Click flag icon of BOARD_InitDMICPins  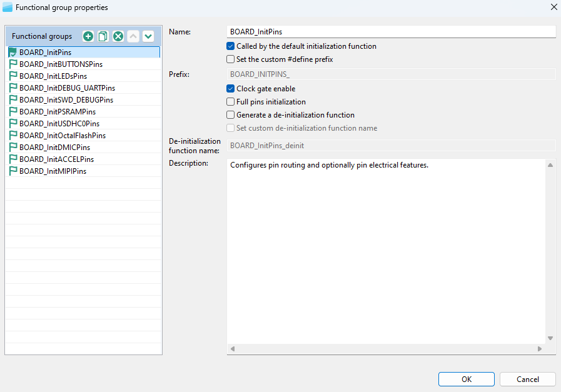[x=13, y=147]
